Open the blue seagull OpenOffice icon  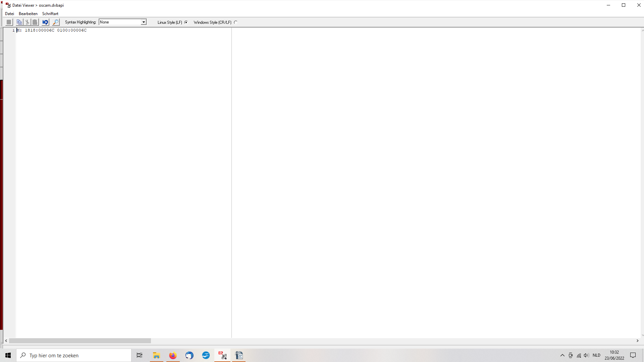[x=206, y=355]
